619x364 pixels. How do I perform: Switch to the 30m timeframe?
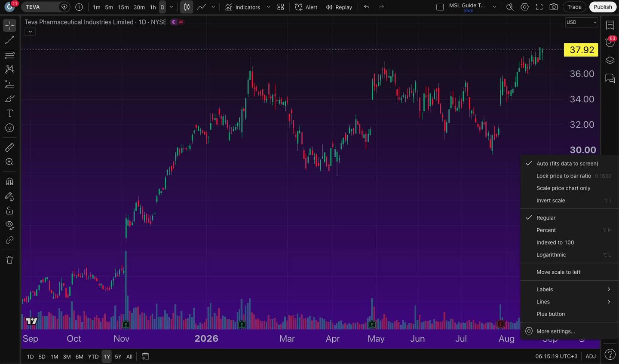139,7
